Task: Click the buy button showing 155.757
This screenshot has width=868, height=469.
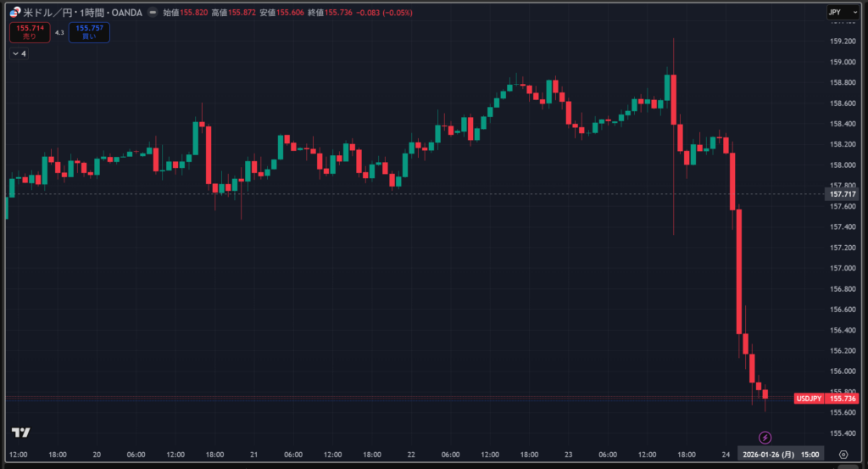Action: coord(89,32)
